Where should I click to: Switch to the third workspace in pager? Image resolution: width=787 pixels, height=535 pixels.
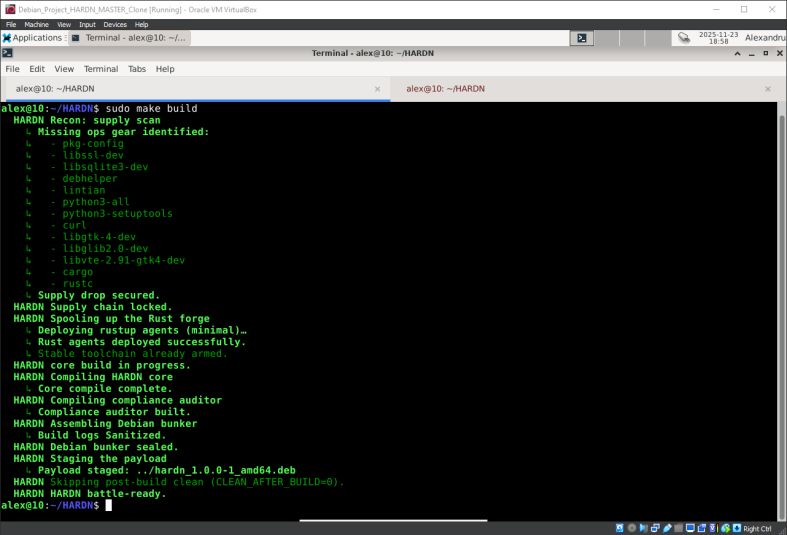(x=632, y=38)
